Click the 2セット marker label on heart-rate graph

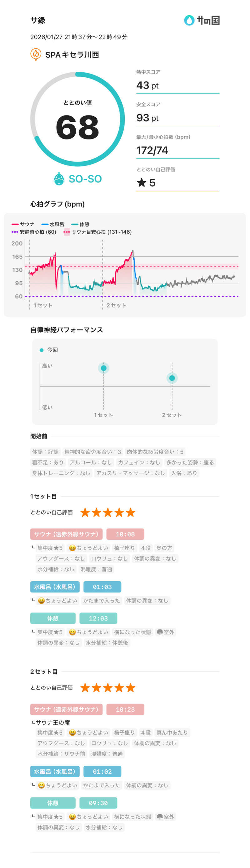pyautogui.click(x=116, y=305)
